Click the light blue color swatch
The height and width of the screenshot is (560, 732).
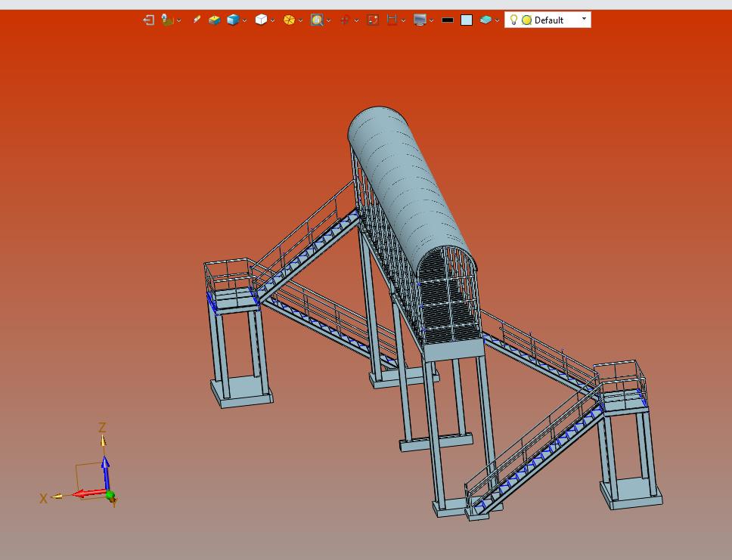tap(467, 20)
